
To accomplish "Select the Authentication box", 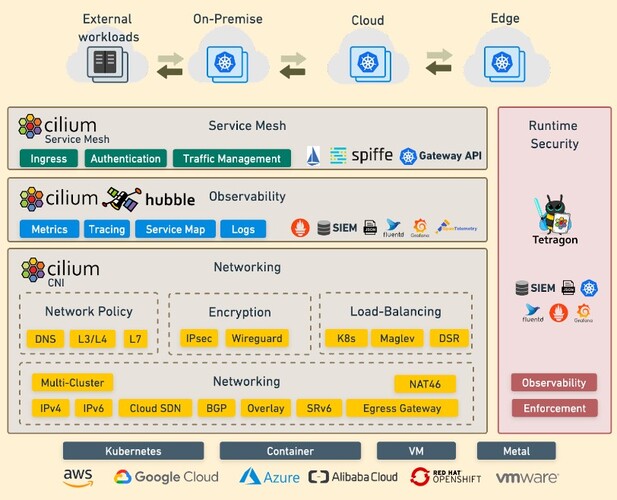I will click(126, 159).
